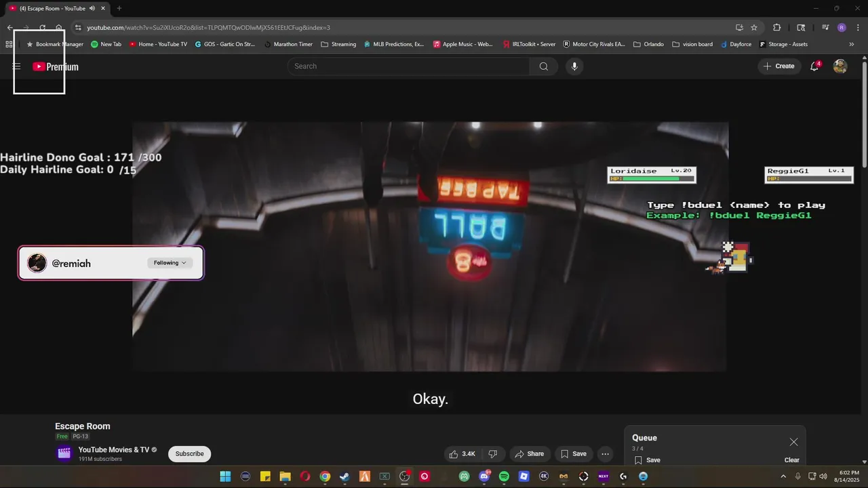This screenshot has height=488, width=868.
Task: Open media controls icon in browser toolbar
Action: tap(825, 28)
